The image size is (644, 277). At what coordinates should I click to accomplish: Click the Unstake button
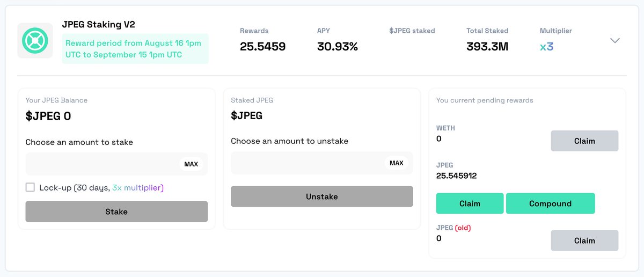[x=322, y=196]
